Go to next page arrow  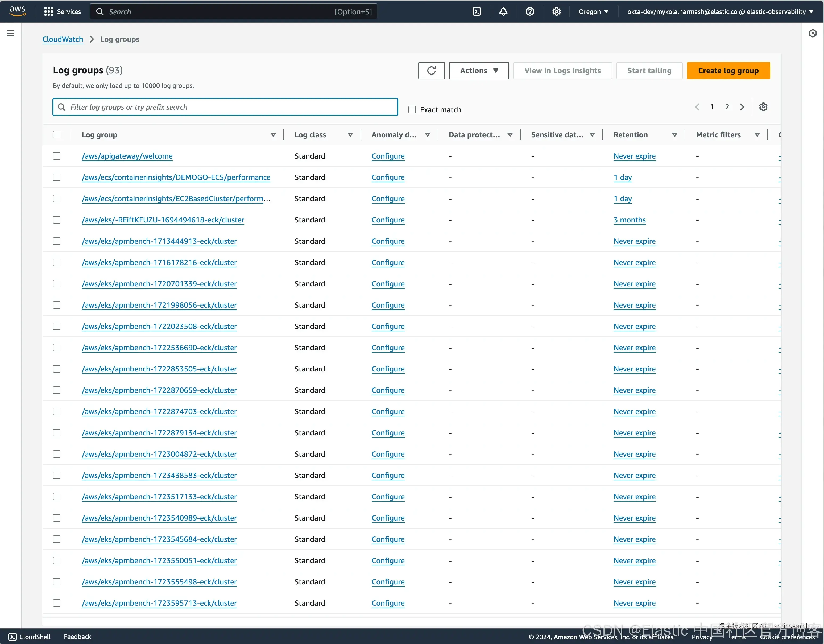[x=742, y=107]
